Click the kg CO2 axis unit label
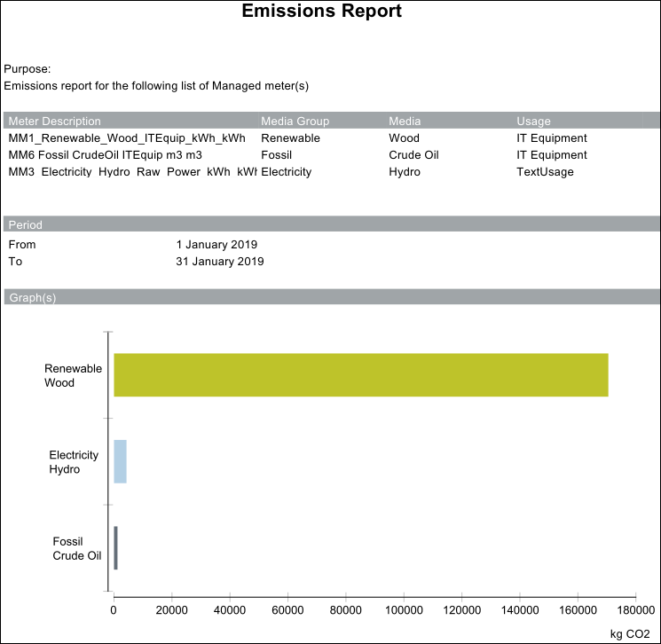661x644 pixels. (x=630, y=633)
